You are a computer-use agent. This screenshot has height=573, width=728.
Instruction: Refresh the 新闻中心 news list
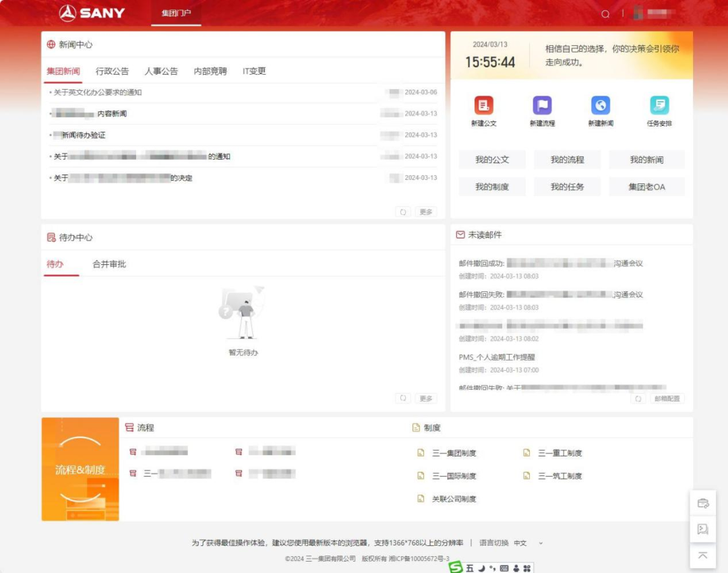click(403, 212)
